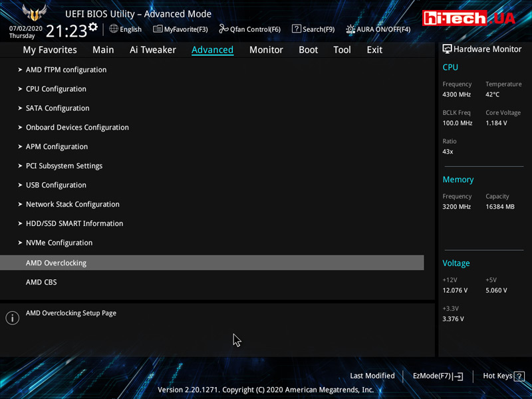Open Hot Keys help
The height and width of the screenshot is (399, 532).
(x=501, y=376)
